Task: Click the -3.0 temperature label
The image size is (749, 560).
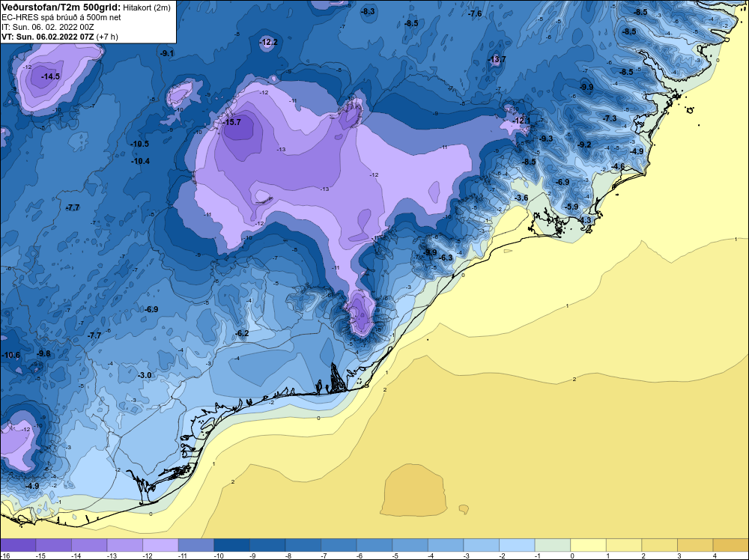Action: coord(145,375)
